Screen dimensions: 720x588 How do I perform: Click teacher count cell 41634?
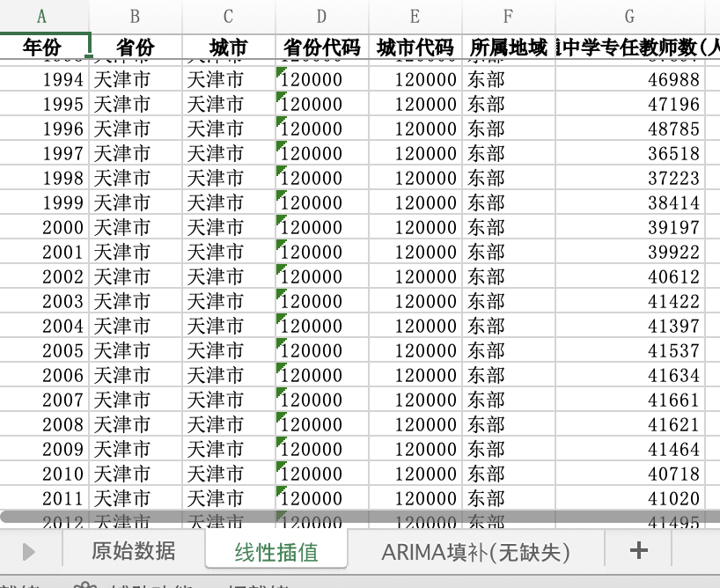pyautogui.click(x=630, y=375)
